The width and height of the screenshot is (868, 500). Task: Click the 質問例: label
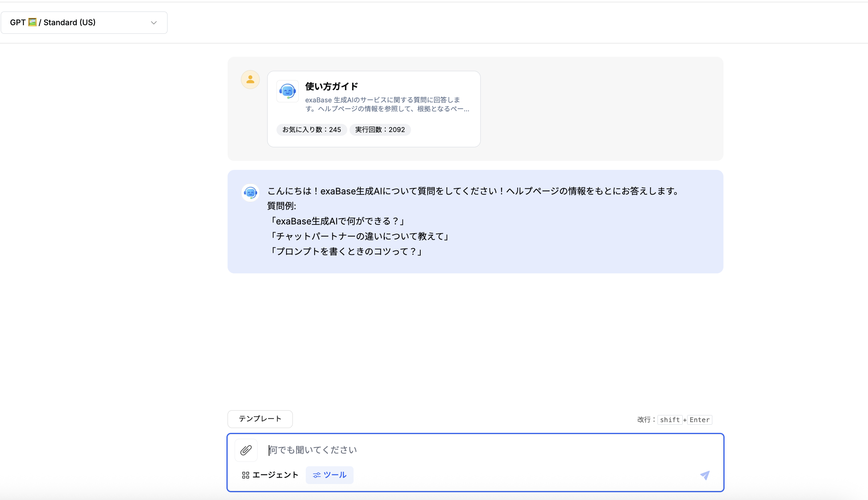pyautogui.click(x=282, y=206)
